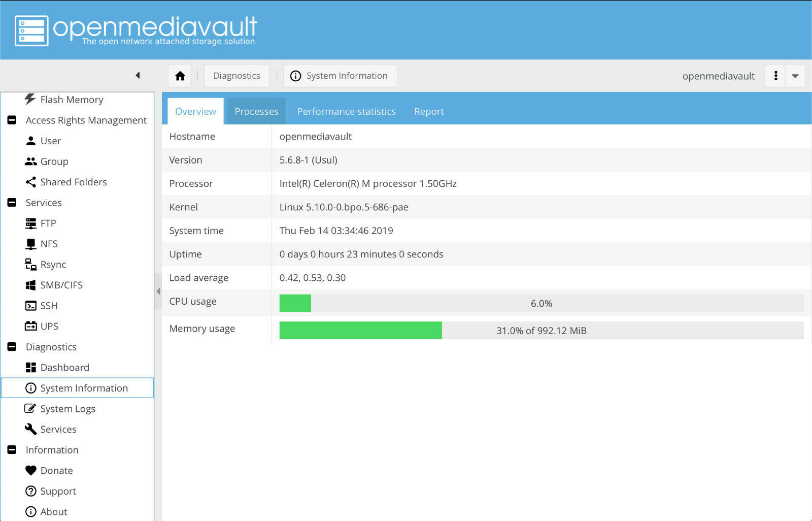
Task: Click the About info icon
Action: coord(30,511)
